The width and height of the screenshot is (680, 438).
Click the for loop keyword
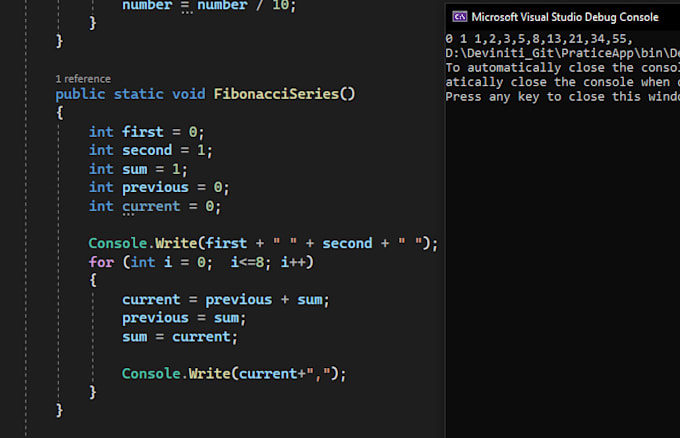pyautogui.click(x=100, y=262)
